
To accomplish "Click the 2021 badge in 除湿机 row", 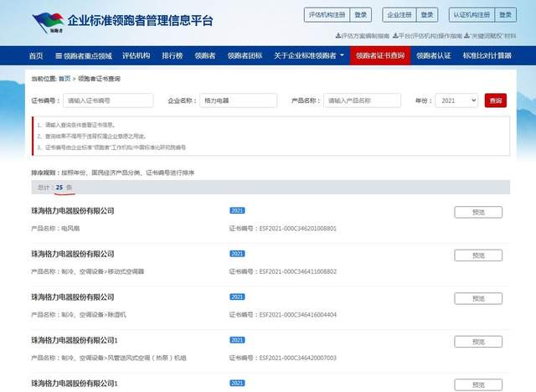I will [x=237, y=297].
